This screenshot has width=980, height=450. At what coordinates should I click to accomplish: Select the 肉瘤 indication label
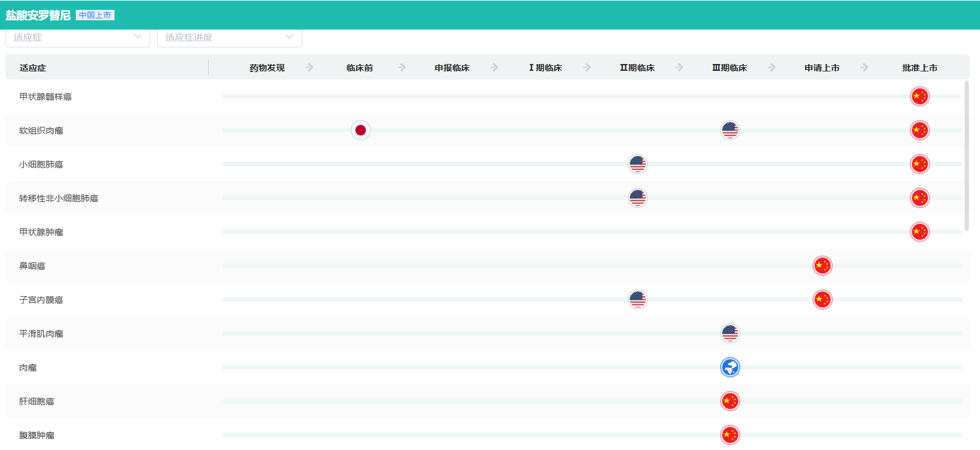tap(28, 368)
